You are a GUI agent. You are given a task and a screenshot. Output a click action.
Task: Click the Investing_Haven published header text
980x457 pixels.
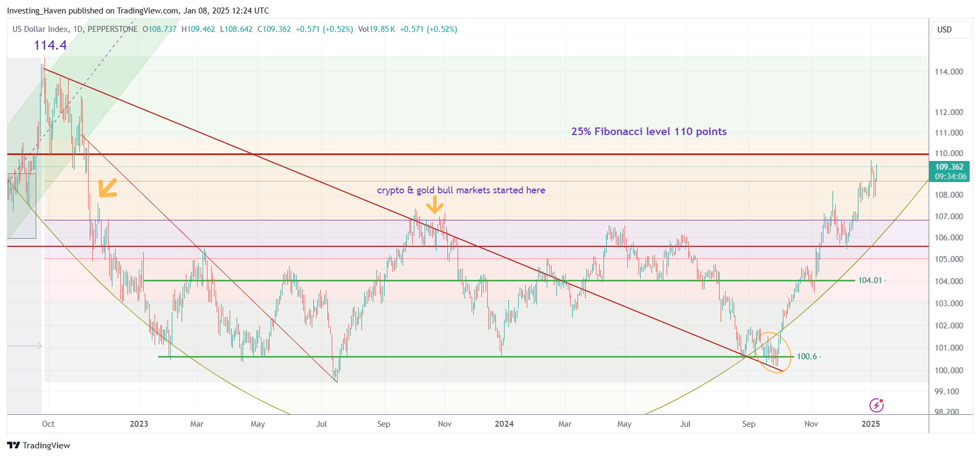click(x=138, y=11)
